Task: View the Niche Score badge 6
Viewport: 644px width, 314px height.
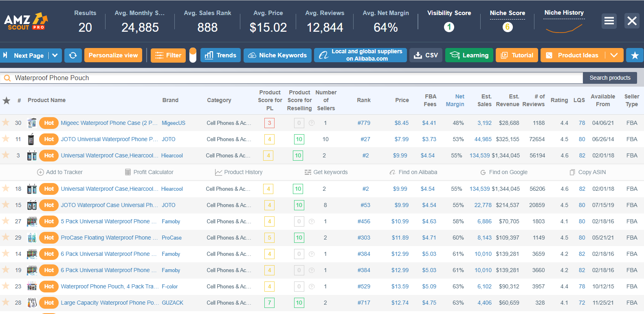Action: (x=507, y=27)
